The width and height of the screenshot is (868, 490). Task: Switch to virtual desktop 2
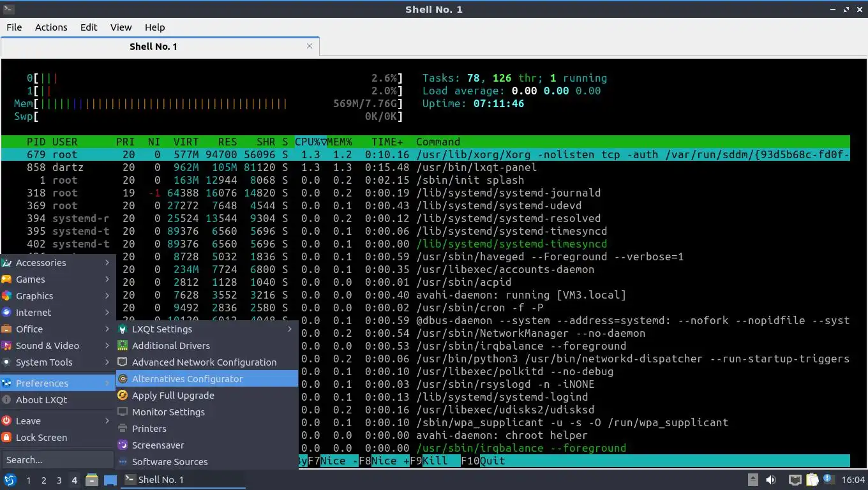click(x=43, y=480)
